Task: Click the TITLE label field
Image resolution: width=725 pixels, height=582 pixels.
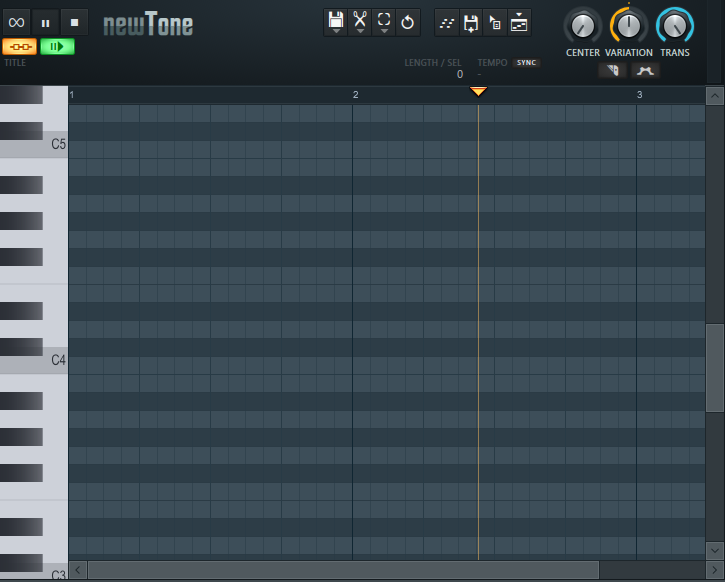Action: click(15, 63)
